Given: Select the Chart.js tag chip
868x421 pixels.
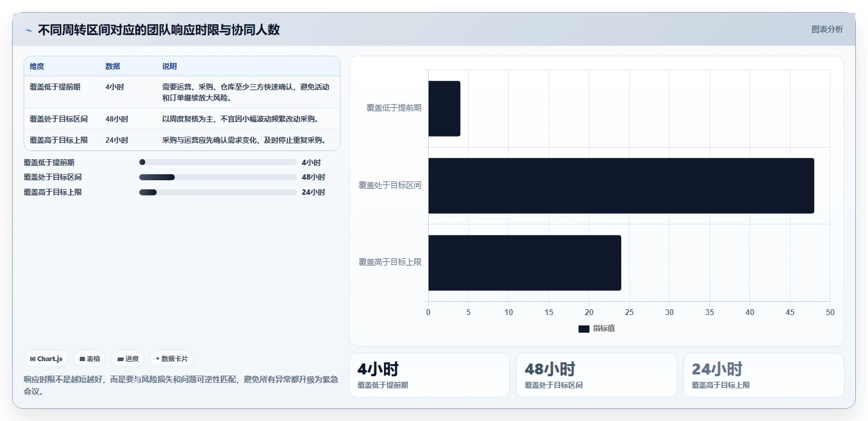Looking at the screenshot, I should (47, 359).
